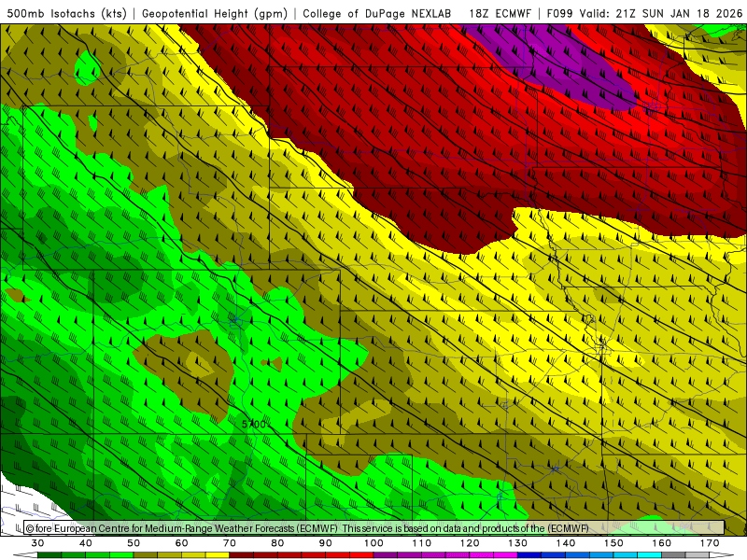
Task: Click the '150' color bar label
Action: point(614,543)
